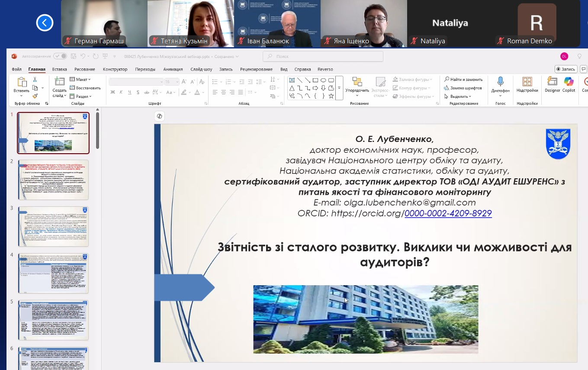Follow the ORCID hyperlink on the slide
This screenshot has height=370, width=588.
point(448,213)
